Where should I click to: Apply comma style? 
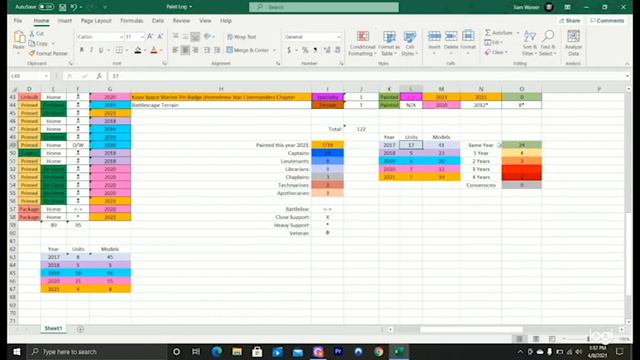tap(316, 50)
